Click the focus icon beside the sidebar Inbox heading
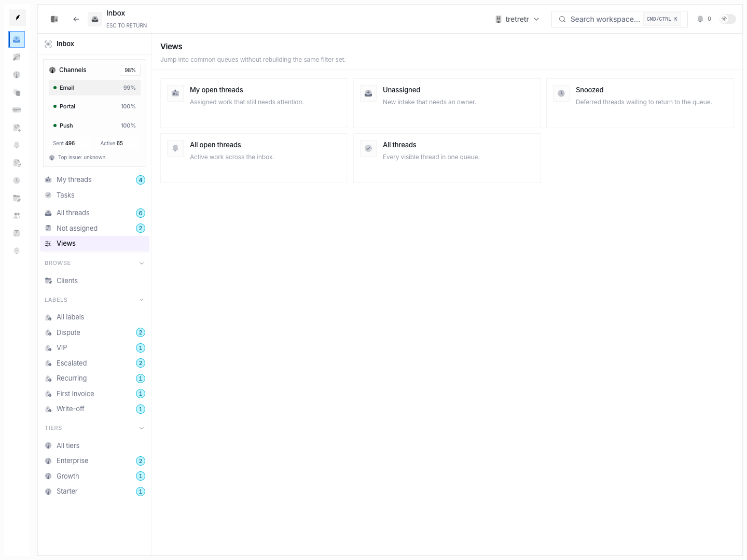 click(48, 44)
